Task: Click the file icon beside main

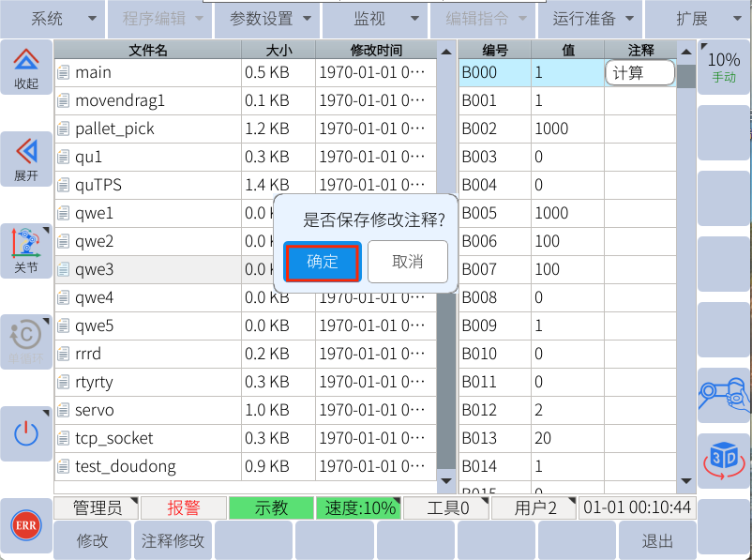Action: point(64,72)
